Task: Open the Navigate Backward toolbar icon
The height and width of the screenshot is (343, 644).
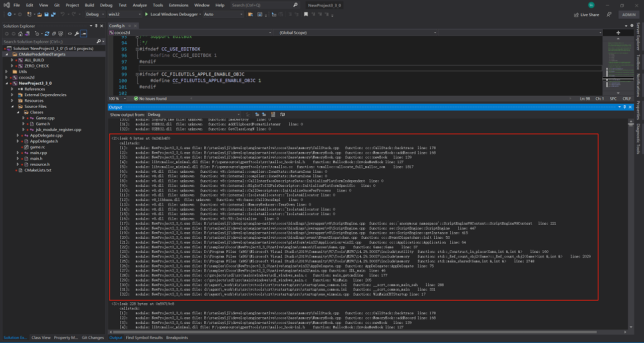Action: (x=10, y=15)
